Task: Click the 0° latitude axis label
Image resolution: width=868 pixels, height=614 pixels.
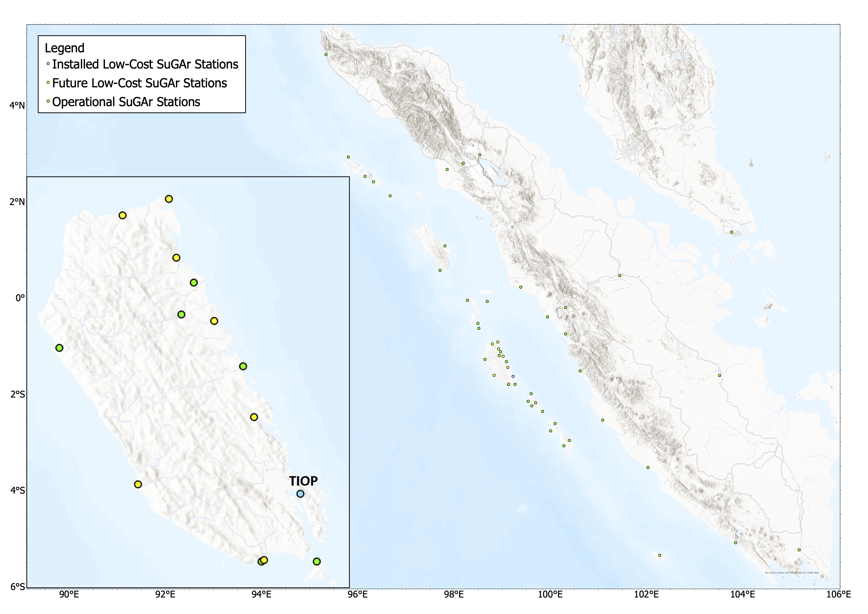Action: click(x=20, y=298)
